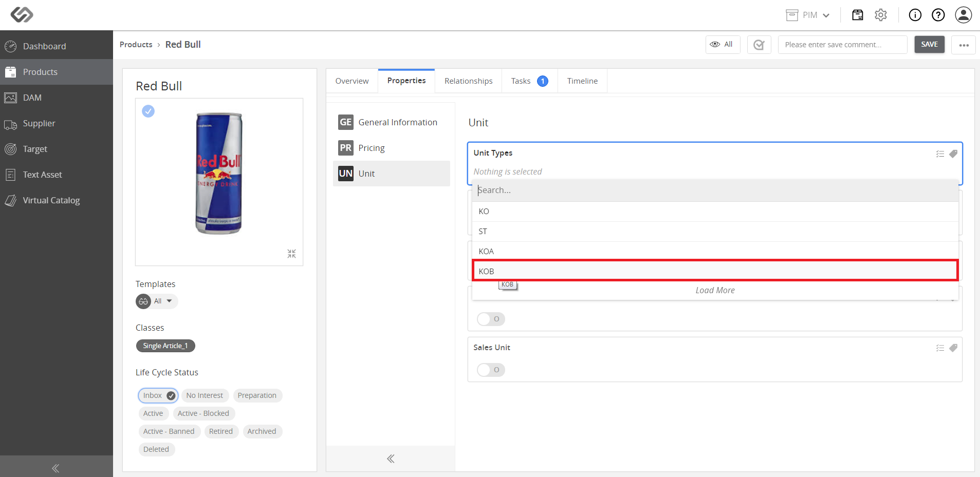Open the calendar save icon in the header
Screen dimensions: 980x477
point(858,15)
